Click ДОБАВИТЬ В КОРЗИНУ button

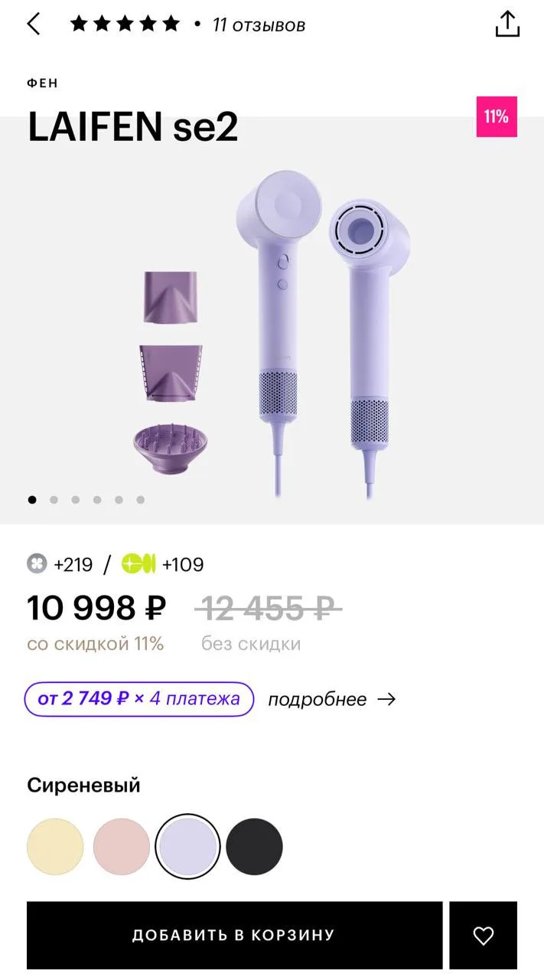coord(234,935)
